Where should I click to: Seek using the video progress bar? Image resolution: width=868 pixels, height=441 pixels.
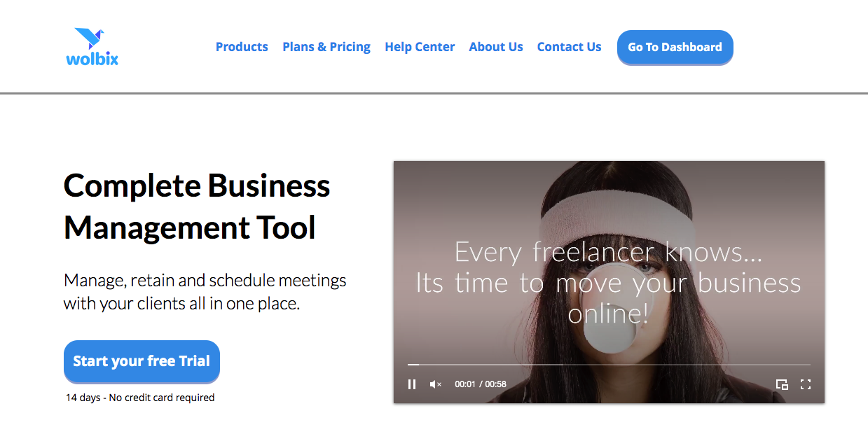point(608,365)
